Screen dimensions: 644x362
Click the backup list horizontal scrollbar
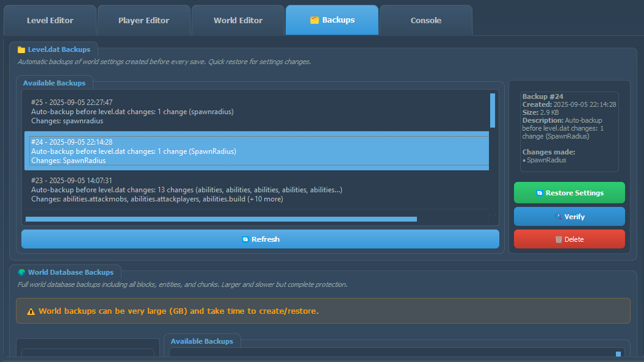pyautogui.click(x=221, y=219)
